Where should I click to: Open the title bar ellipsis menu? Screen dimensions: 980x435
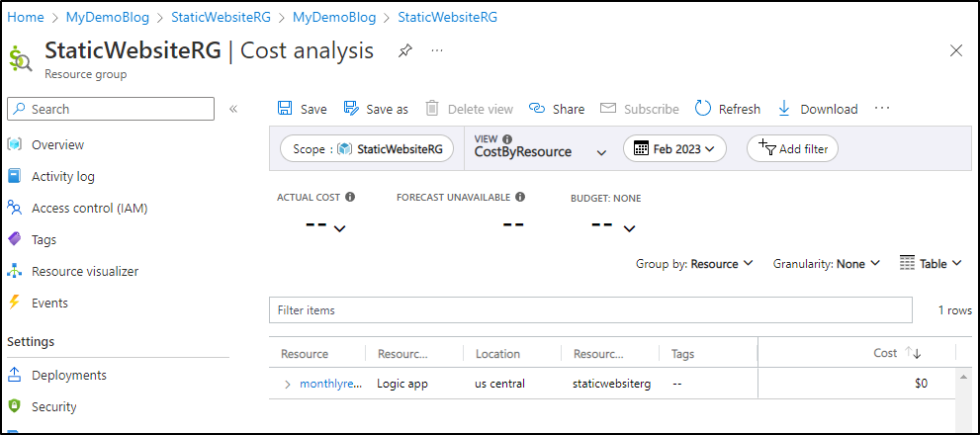click(x=437, y=50)
